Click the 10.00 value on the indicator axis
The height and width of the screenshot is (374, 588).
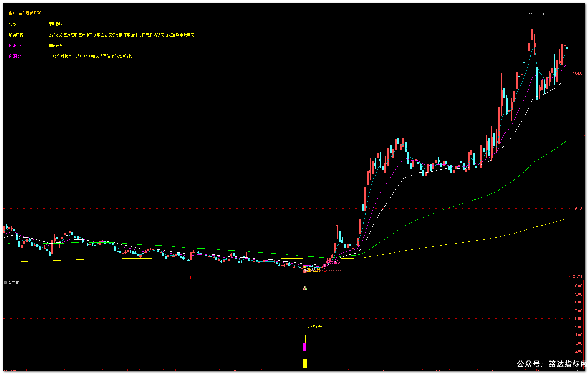pyautogui.click(x=577, y=286)
